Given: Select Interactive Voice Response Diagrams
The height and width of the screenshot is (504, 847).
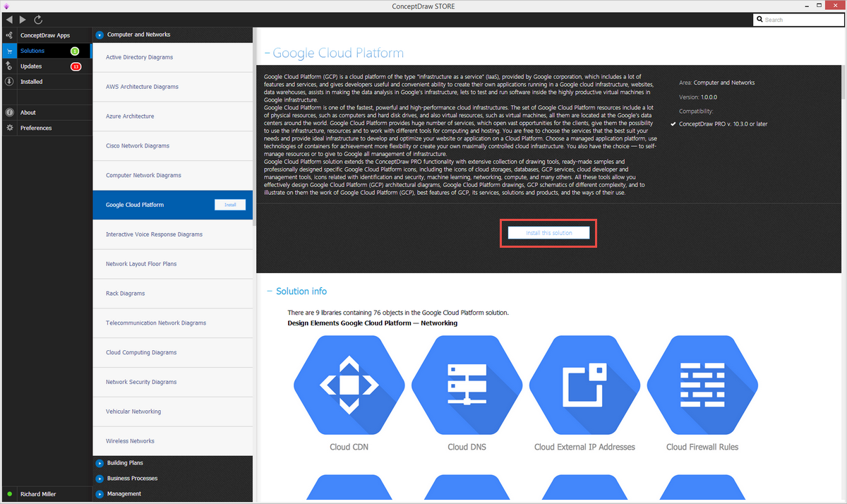Looking at the screenshot, I should [x=172, y=234].
